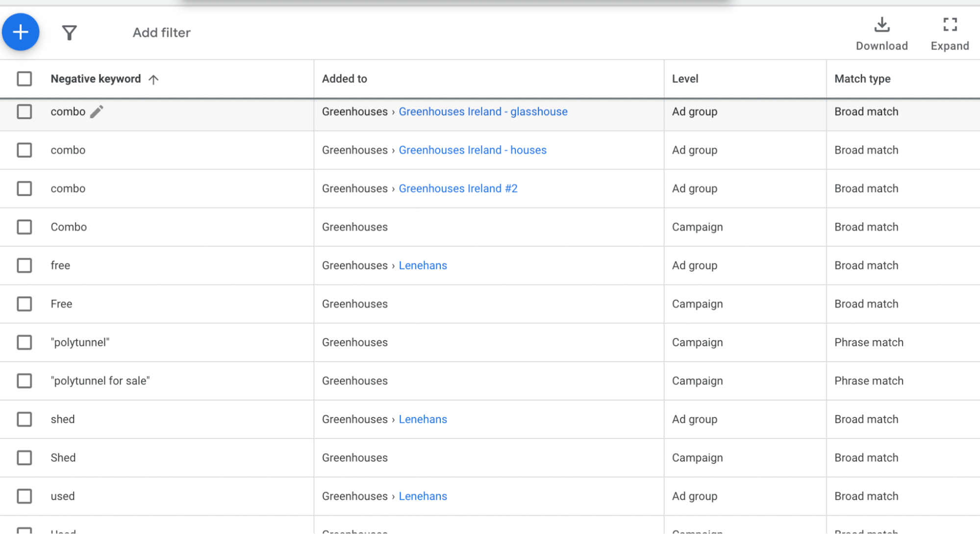The height and width of the screenshot is (534, 980).
Task: Click the Download icon
Action: (881, 26)
